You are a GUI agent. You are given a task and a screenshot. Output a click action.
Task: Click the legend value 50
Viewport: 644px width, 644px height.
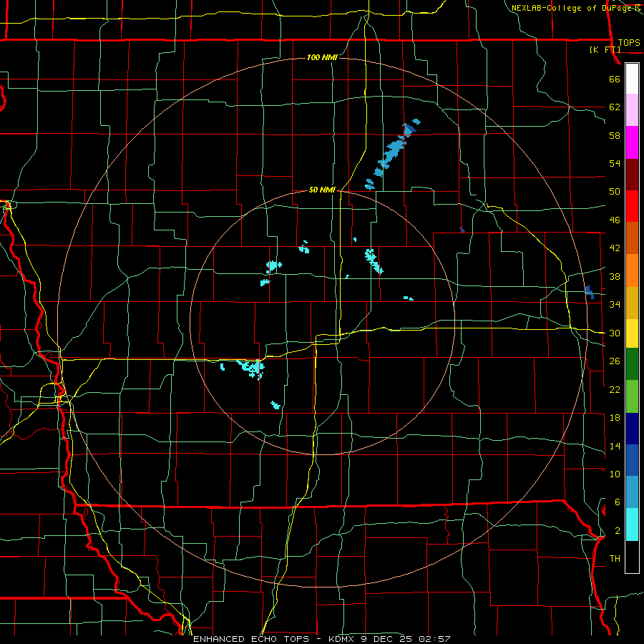[615, 191]
